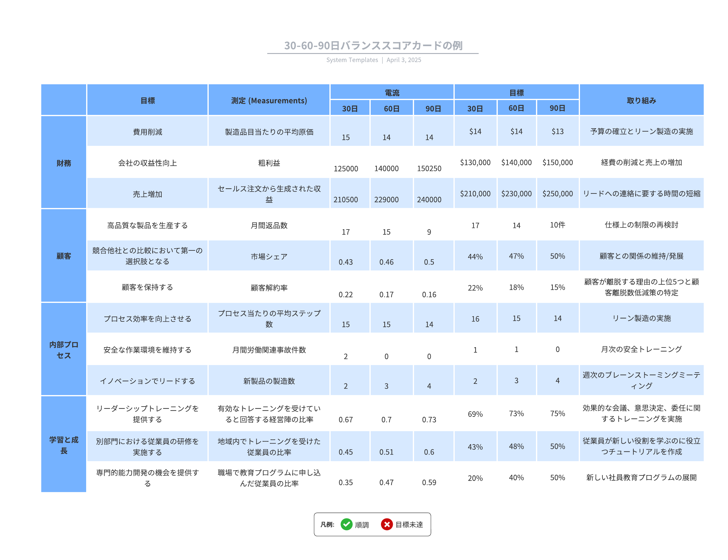The image size is (728, 560).
Task: Click the April 3, 2025 date text
Action: [404, 60]
